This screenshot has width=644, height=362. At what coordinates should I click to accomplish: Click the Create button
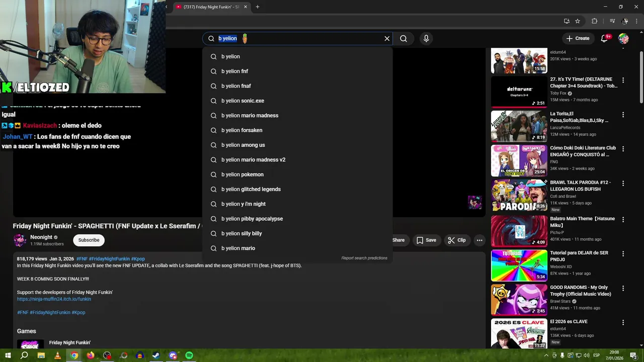click(x=578, y=39)
